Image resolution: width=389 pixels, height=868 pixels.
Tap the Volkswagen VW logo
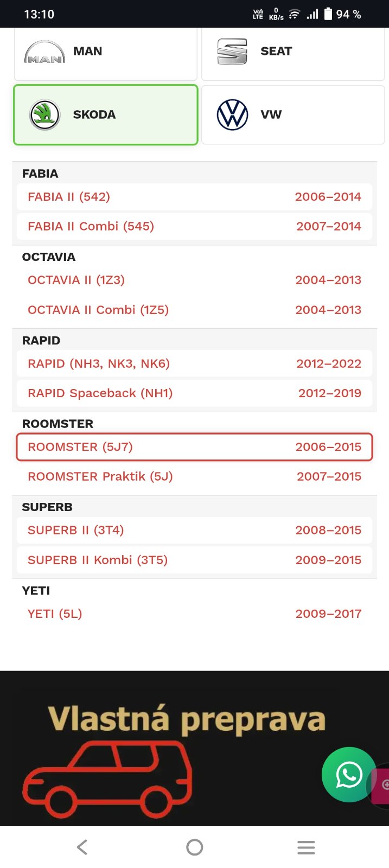point(232,115)
